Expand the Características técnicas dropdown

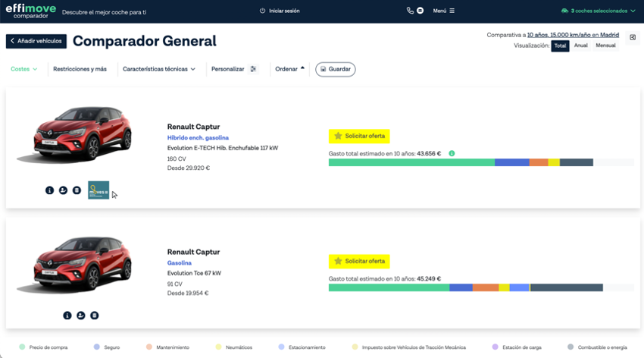pos(159,69)
